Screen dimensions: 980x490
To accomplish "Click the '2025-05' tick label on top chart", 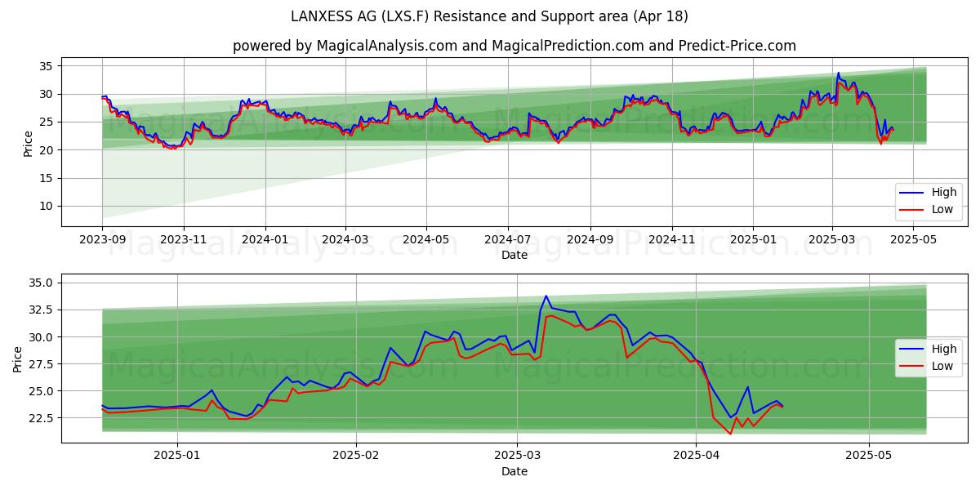I will point(912,240).
